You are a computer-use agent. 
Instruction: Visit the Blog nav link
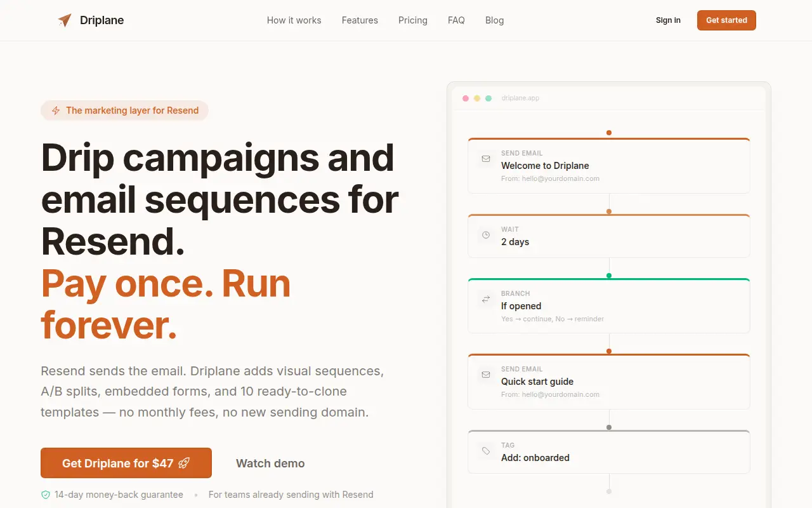[x=494, y=20]
